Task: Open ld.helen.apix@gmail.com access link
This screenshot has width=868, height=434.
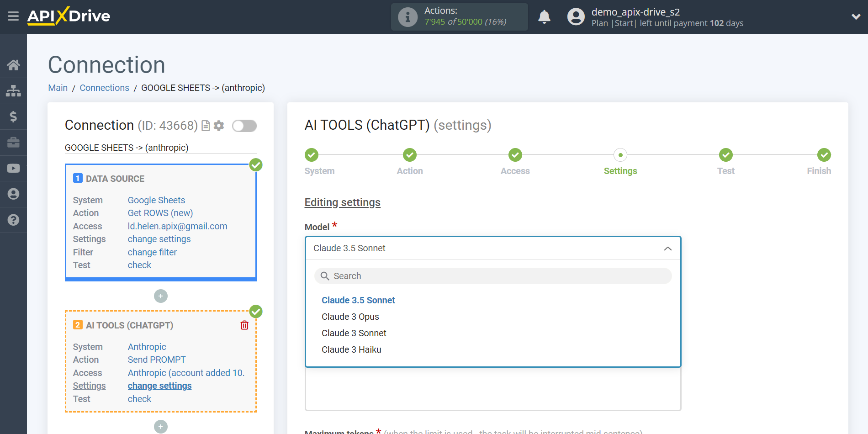Action: tap(178, 226)
